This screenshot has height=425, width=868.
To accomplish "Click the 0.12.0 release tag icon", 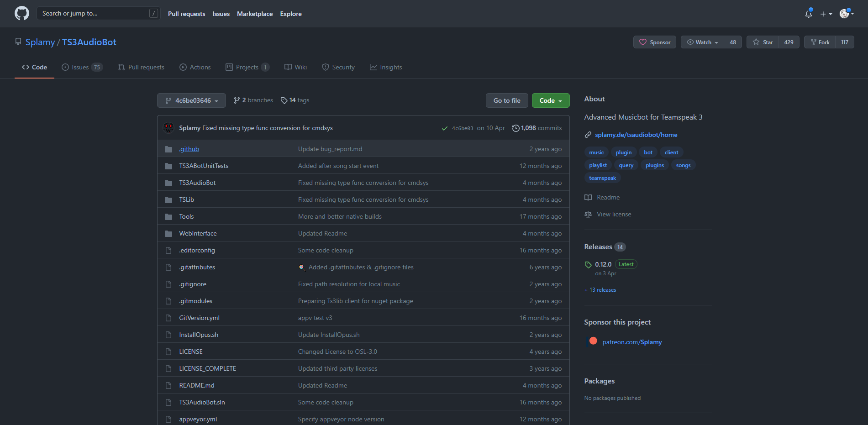I will 588,265.
